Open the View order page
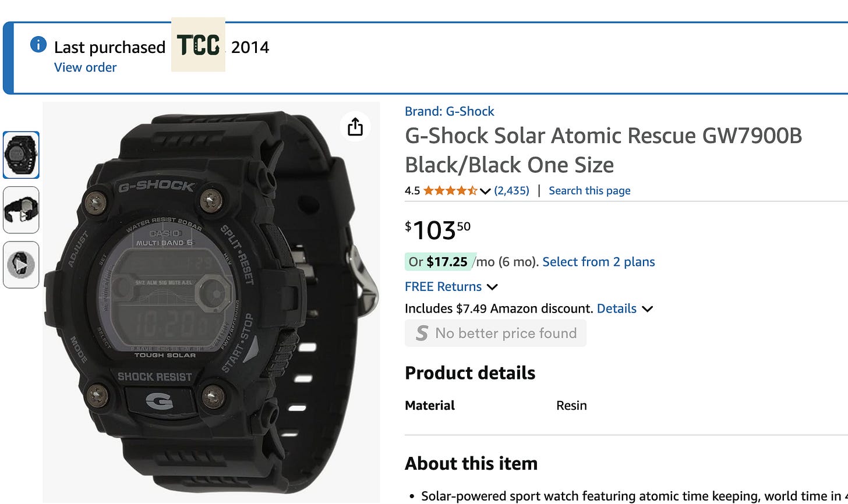 coord(85,68)
